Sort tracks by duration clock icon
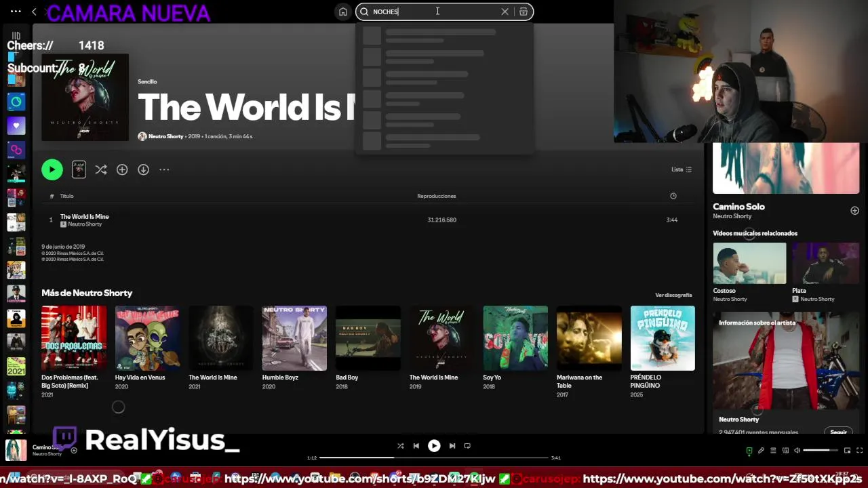 coord(673,196)
